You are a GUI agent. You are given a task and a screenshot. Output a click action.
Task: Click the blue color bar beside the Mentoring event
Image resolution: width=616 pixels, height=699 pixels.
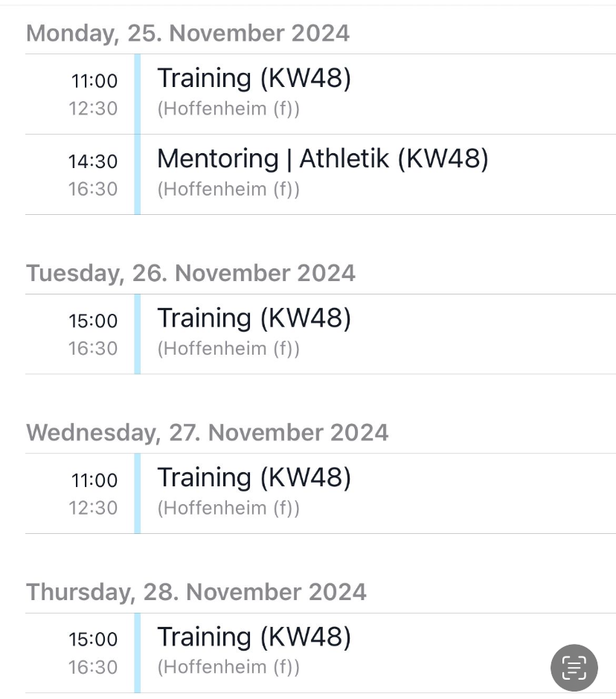pyautogui.click(x=138, y=175)
